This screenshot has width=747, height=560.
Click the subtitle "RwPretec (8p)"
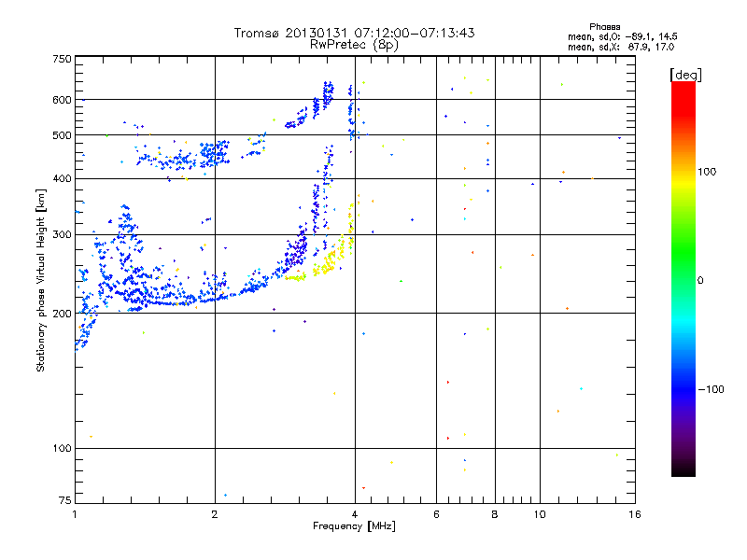[x=354, y=45]
